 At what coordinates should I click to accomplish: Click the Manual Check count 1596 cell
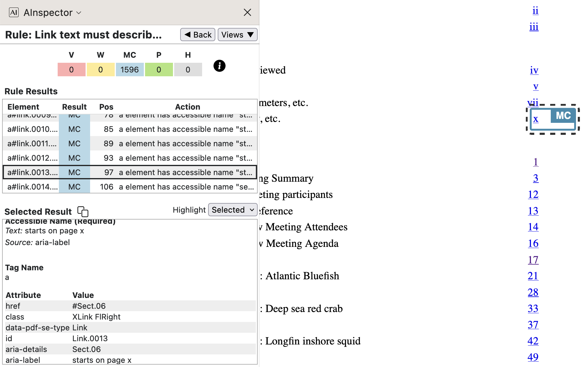coord(129,70)
